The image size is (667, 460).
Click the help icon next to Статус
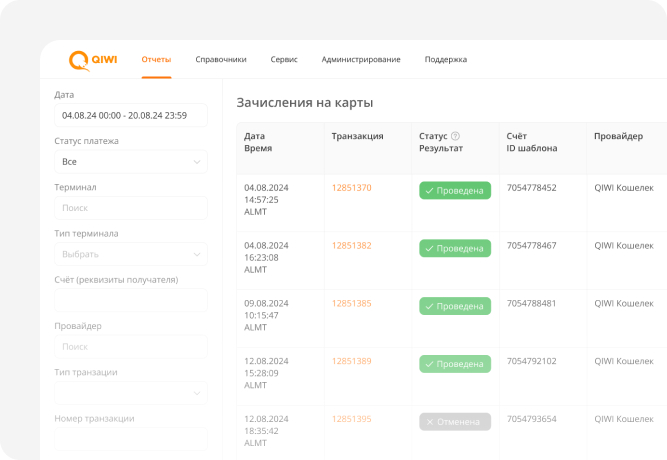coord(455,136)
